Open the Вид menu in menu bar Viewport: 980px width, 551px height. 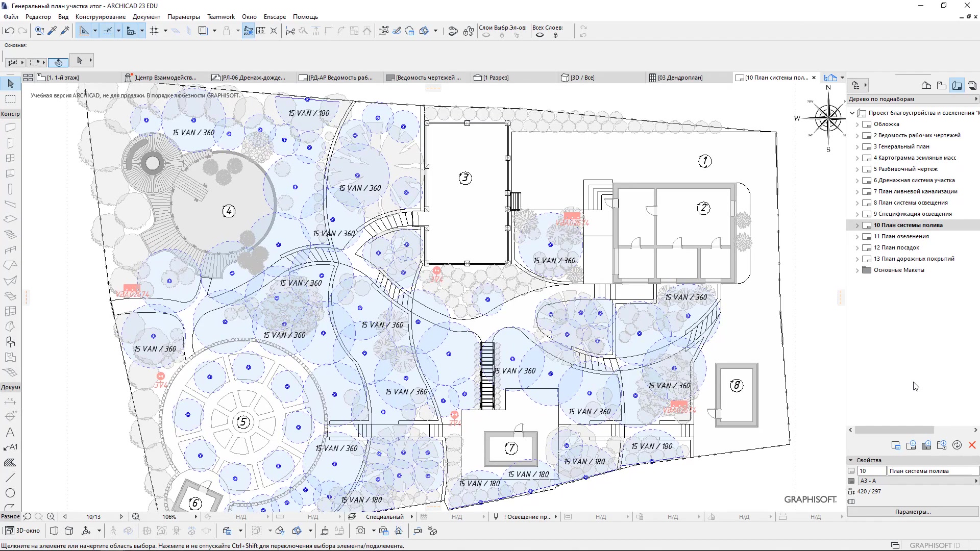click(x=63, y=17)
